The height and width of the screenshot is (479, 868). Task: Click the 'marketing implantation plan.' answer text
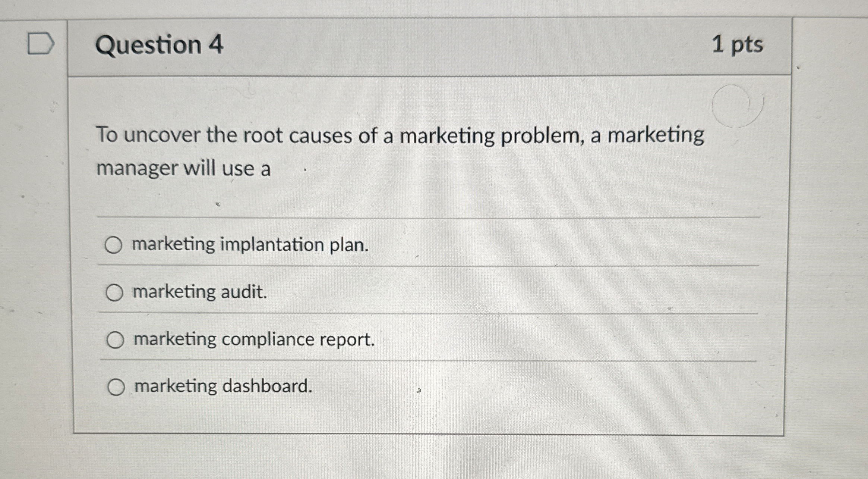[x=250, y=245]
